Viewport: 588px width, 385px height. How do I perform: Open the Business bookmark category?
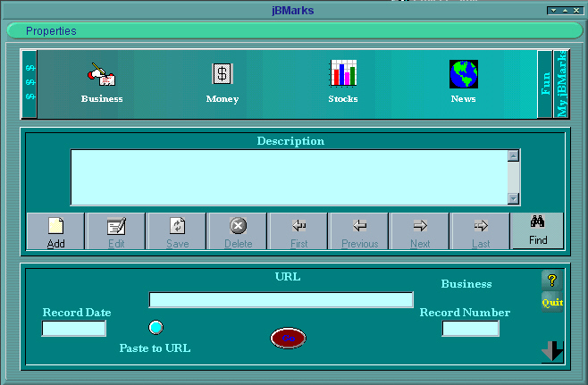click(102, 83)
